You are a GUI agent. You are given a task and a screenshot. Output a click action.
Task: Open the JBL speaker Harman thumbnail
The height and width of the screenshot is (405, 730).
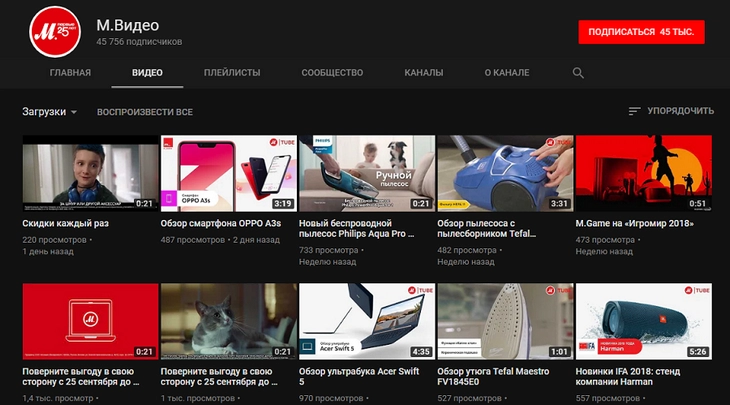[x=643, y=321]
